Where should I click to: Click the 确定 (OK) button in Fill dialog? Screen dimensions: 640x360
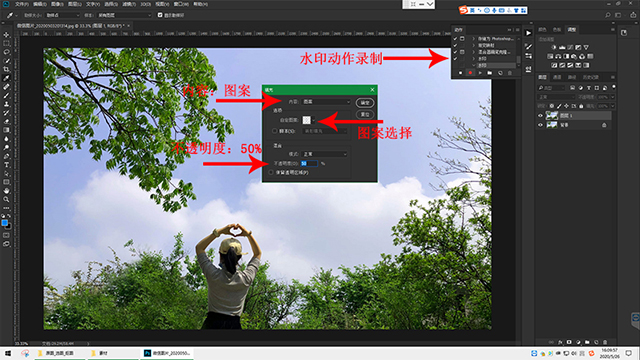365,102
